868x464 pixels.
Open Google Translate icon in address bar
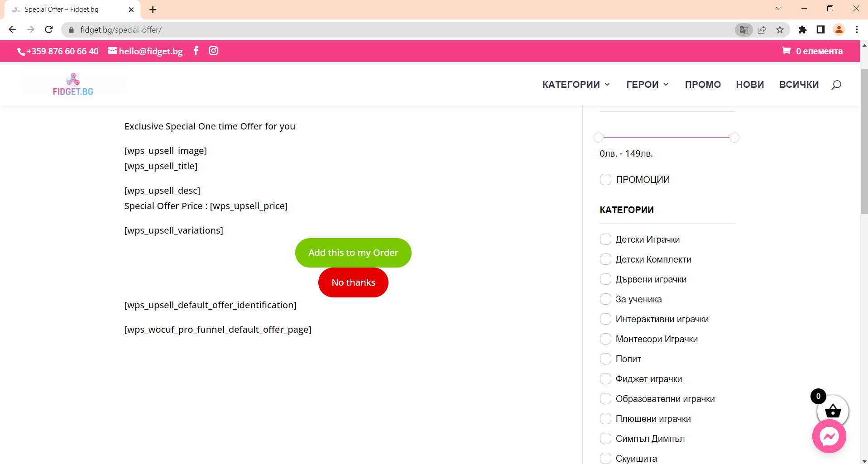tap(743, 29)
